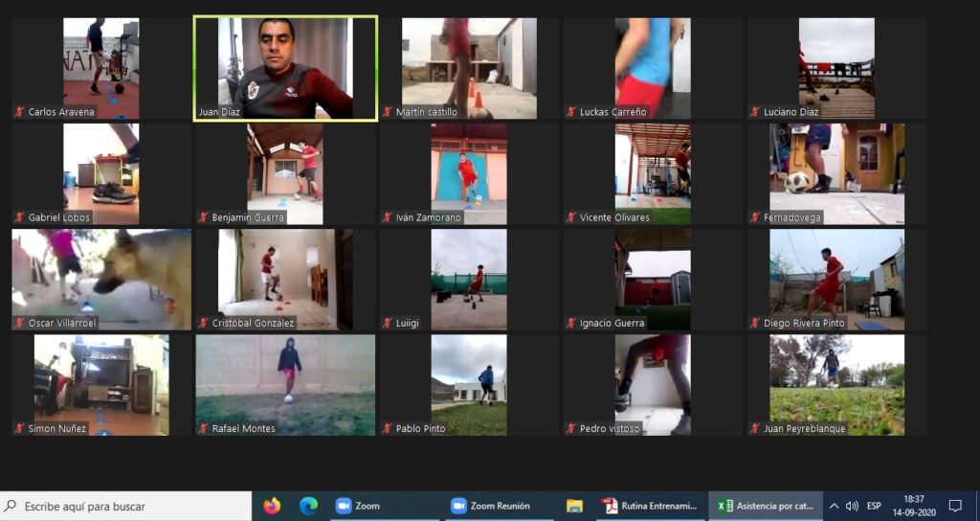Image resolution: width=980 pixels, height=521 pixels.
Task: Select Juan Diaz's highlighted video tile
Action: pos(285,67)
